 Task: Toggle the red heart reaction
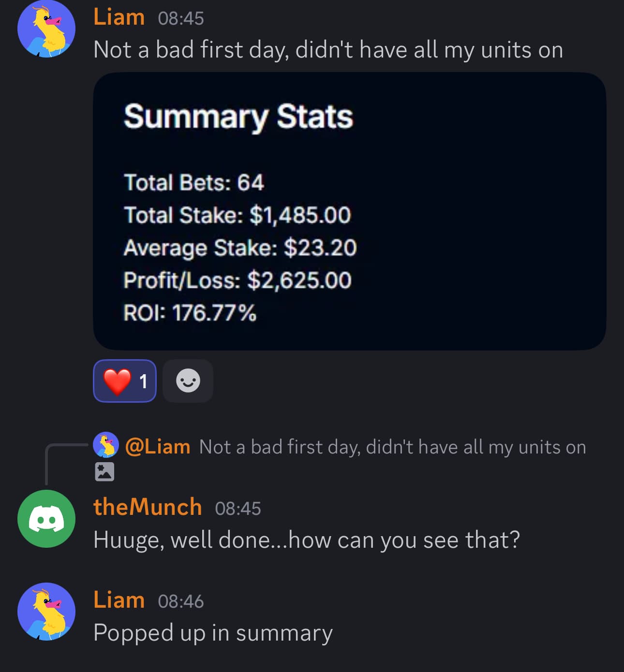[x=125, y=381]
